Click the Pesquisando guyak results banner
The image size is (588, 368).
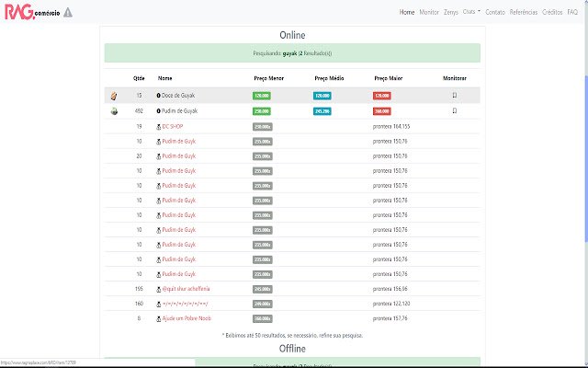click(x=292, y=53)
